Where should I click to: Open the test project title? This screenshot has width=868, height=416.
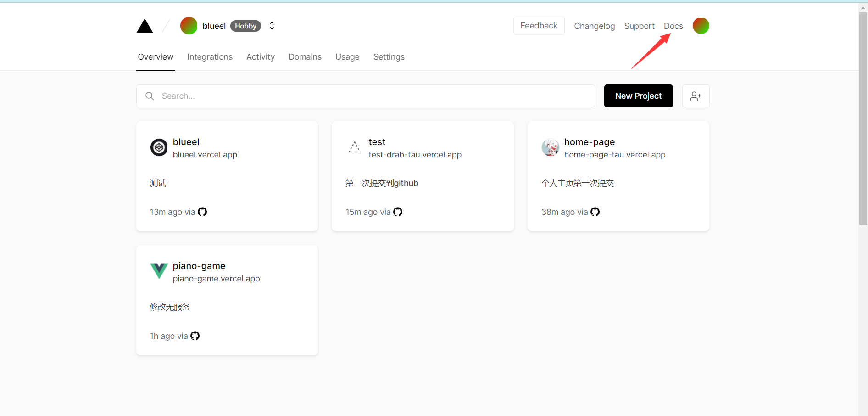[377, 142]
